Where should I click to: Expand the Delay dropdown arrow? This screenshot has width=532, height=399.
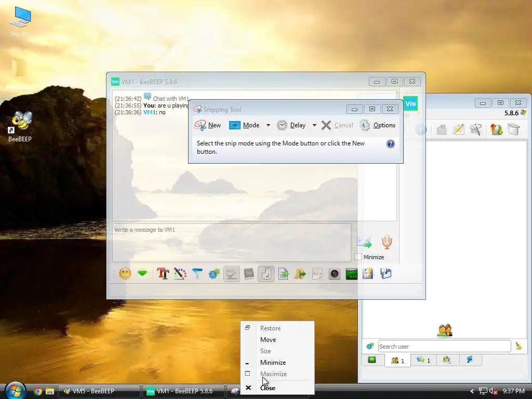point(314,125)
